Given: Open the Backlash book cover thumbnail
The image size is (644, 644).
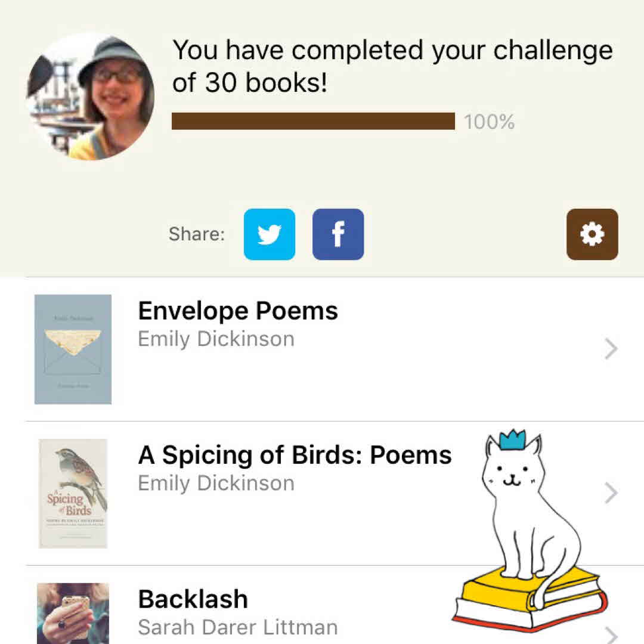Looking at the screenshot, I should tap(73, 614).
